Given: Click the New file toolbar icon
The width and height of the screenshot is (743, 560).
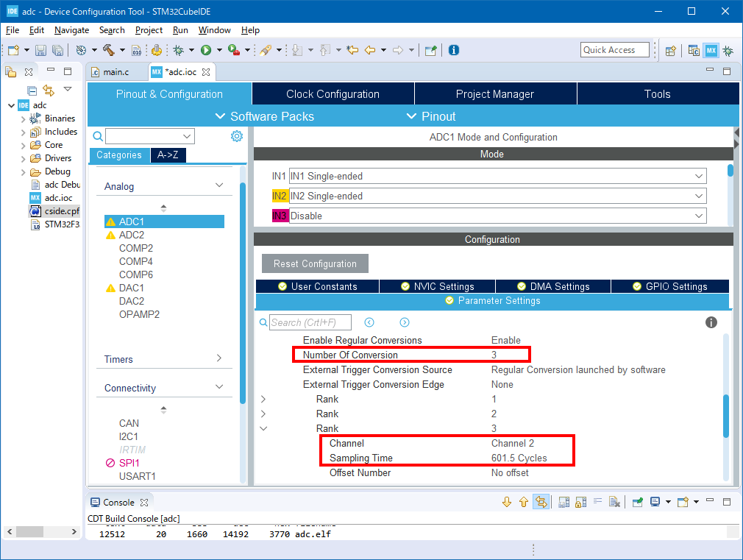Looking at the screenshot, I should click(x=13, y=50).
